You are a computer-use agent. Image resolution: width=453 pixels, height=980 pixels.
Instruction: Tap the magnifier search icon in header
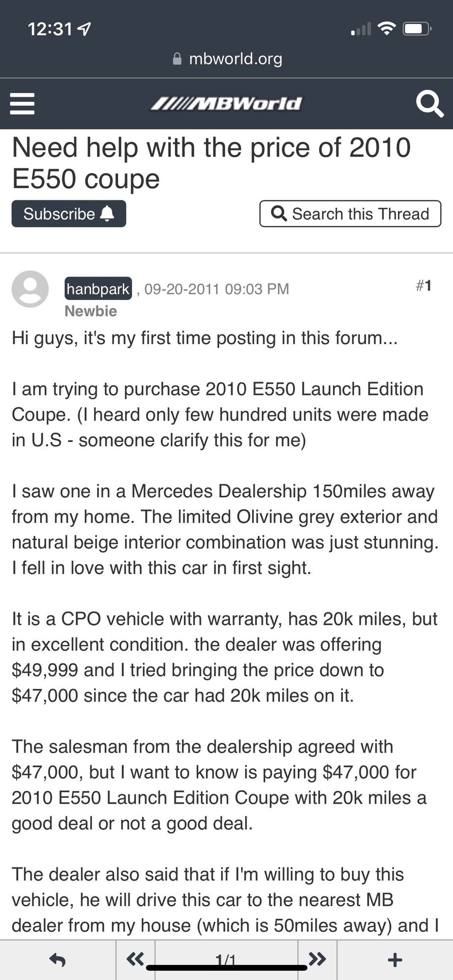coord(429,104)
